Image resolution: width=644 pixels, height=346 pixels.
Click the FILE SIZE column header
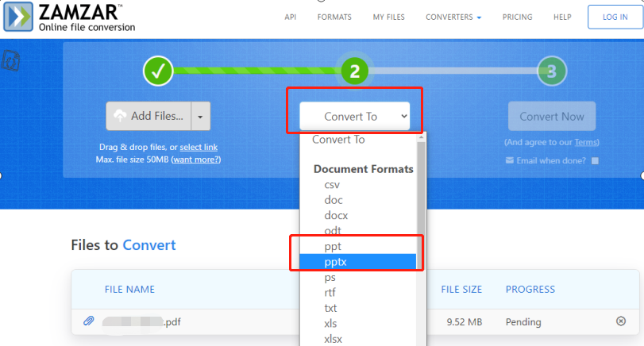click(x=461, y=290)
